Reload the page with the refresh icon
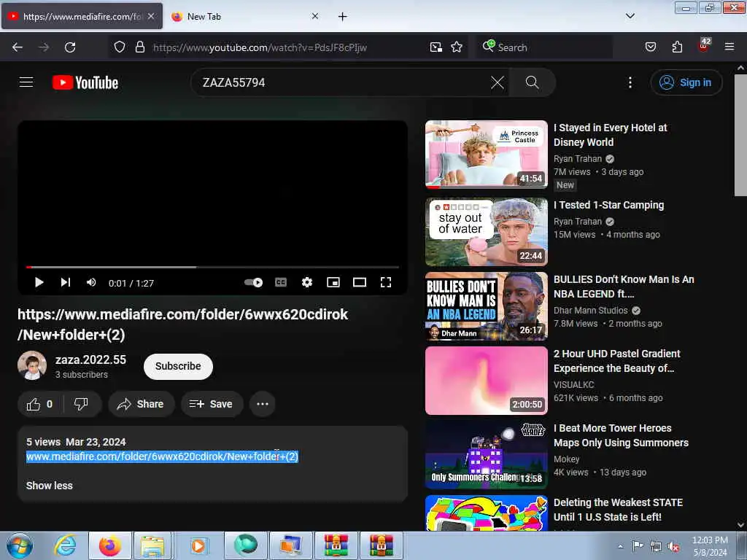 (x=70, y=47)
